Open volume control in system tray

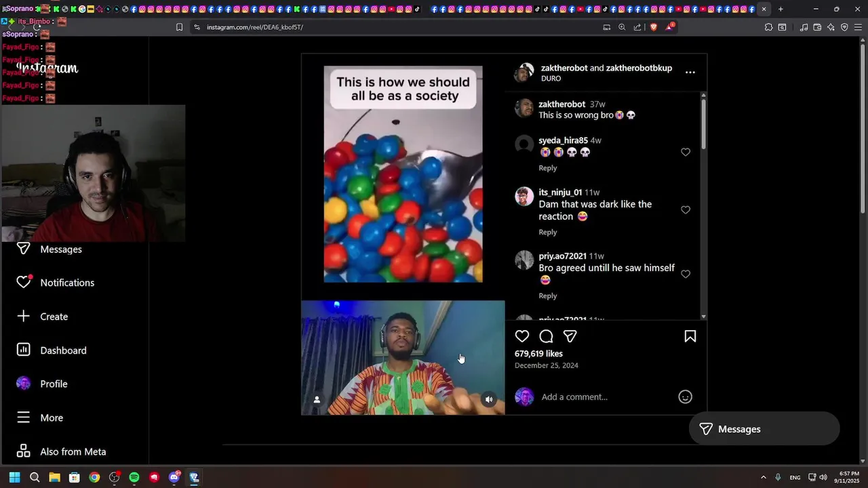pos(824,477)
